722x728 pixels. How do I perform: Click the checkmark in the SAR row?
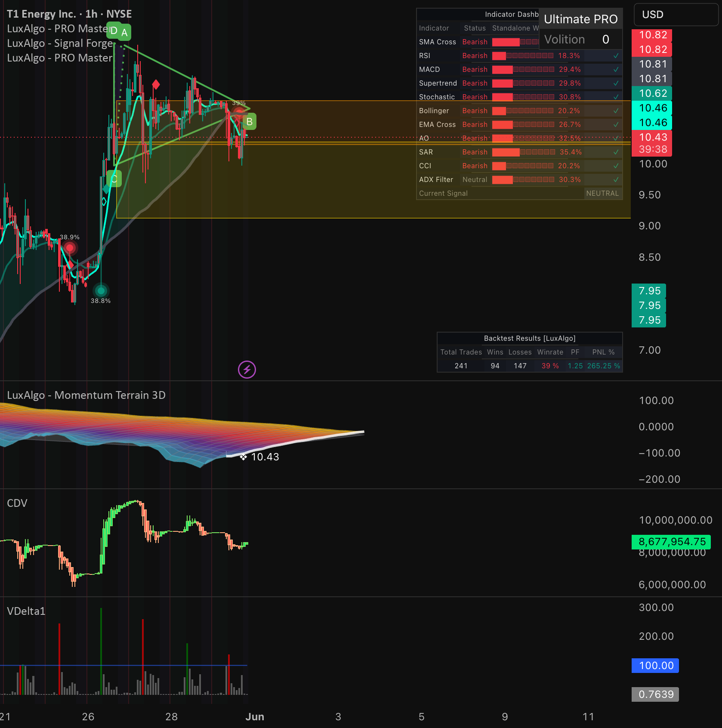pyautogui.click(x=616, y=152)
